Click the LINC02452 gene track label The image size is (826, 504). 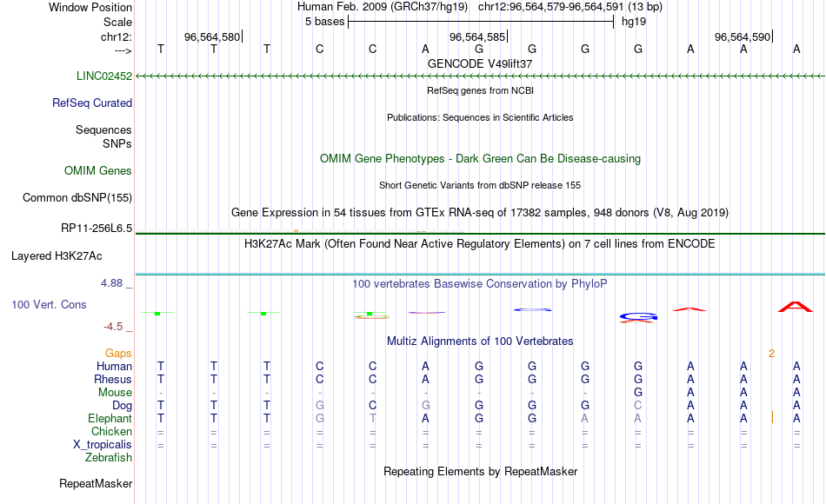tap(104, 76)
